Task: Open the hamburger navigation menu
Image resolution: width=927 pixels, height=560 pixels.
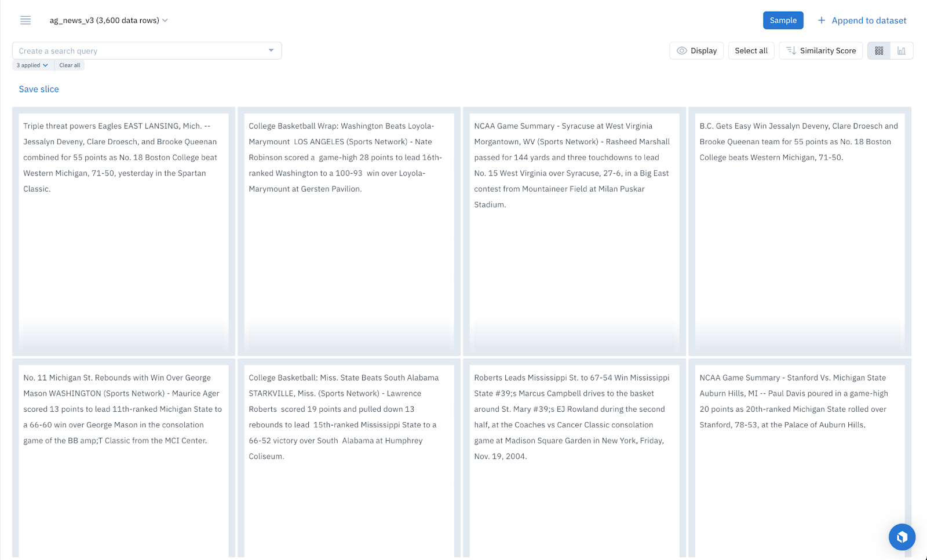Action: [x=25, y=20]
